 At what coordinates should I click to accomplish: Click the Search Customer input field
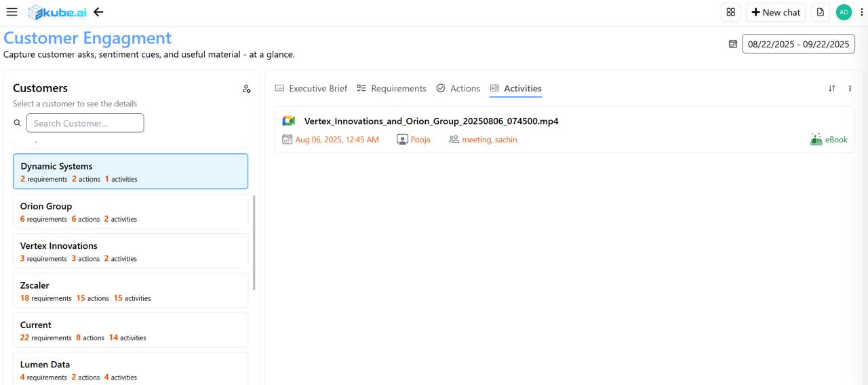pyautogui.click(x=85, y=123)
